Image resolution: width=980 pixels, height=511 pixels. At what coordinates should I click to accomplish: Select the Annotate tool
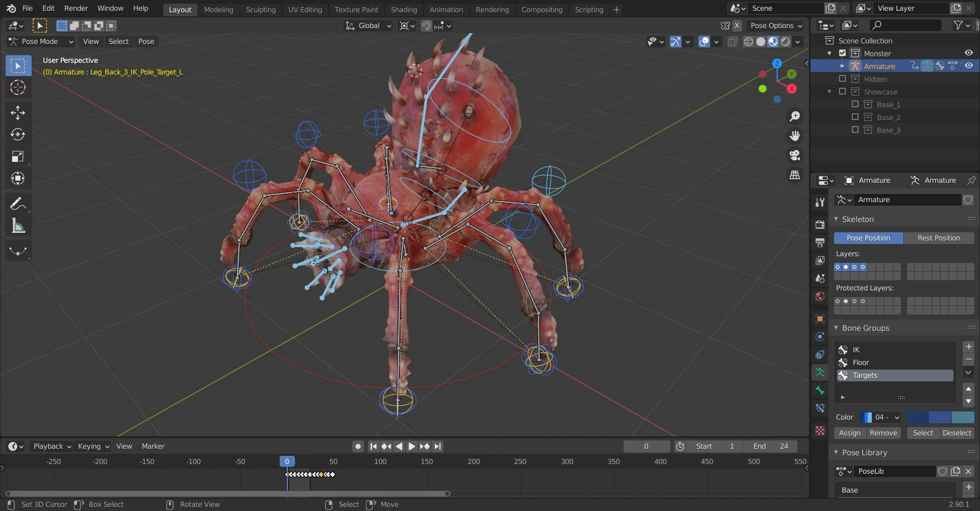(x=18, y=203)
